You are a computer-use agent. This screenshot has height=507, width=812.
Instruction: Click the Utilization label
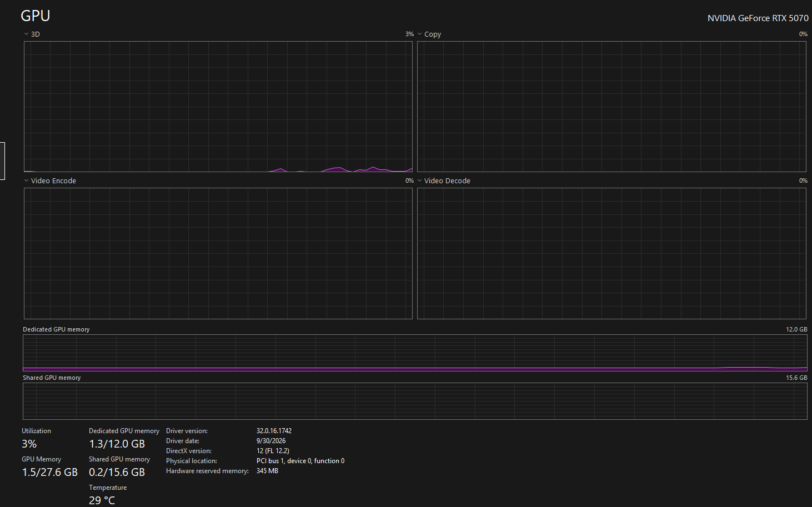[36, 431]
